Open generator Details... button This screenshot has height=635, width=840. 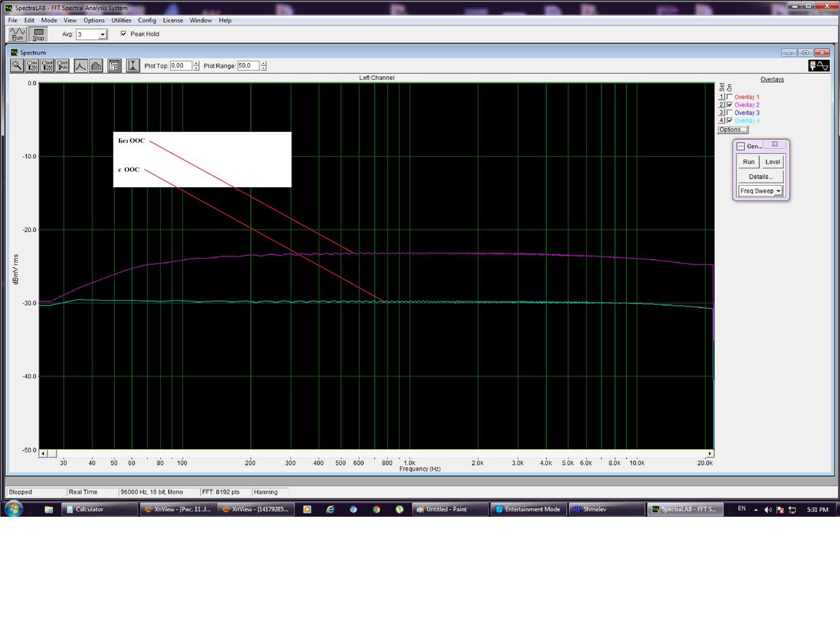(x=761, y=177)
